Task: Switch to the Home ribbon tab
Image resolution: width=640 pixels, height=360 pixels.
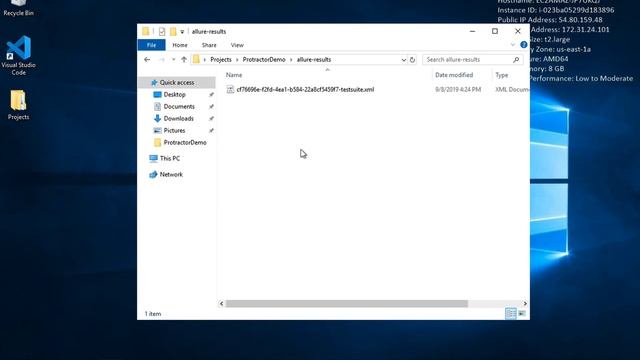Action: click(180, 45)
